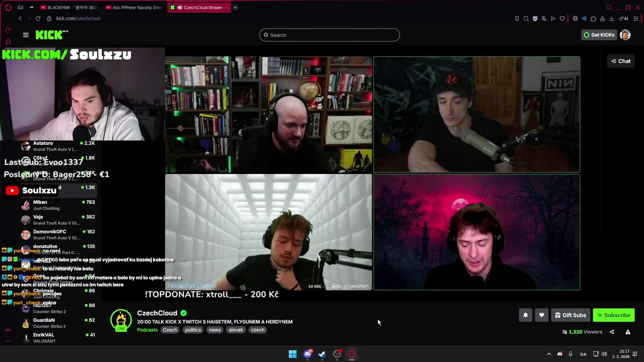
Task: Select the lowercase czech tag
Action: pos(258,330)
